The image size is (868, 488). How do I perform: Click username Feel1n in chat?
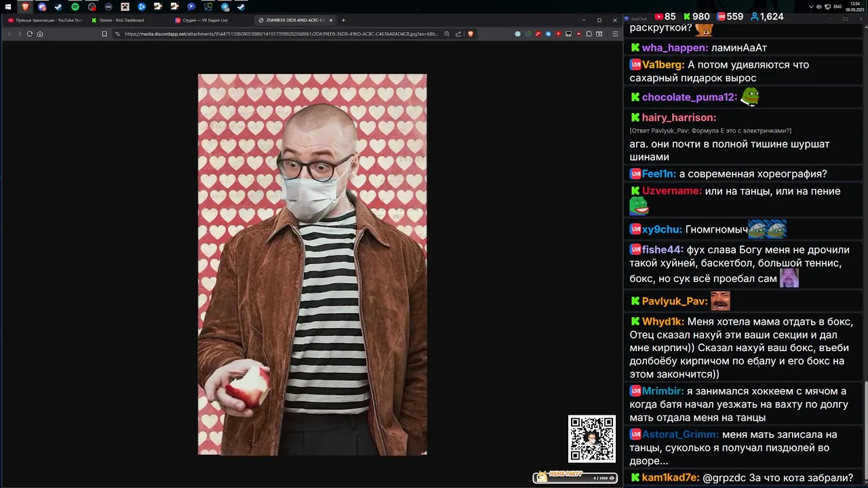pyautogui.click(x=659, y=174)
